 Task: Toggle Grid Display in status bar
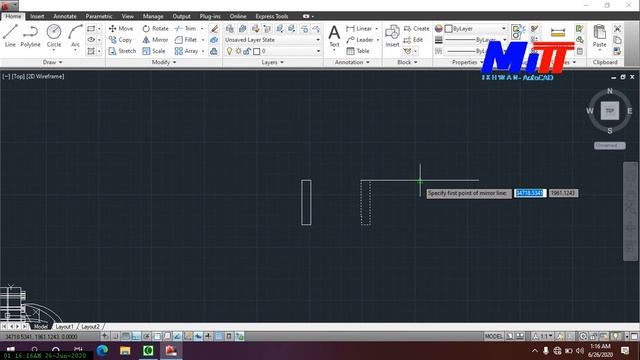(126, 336)
